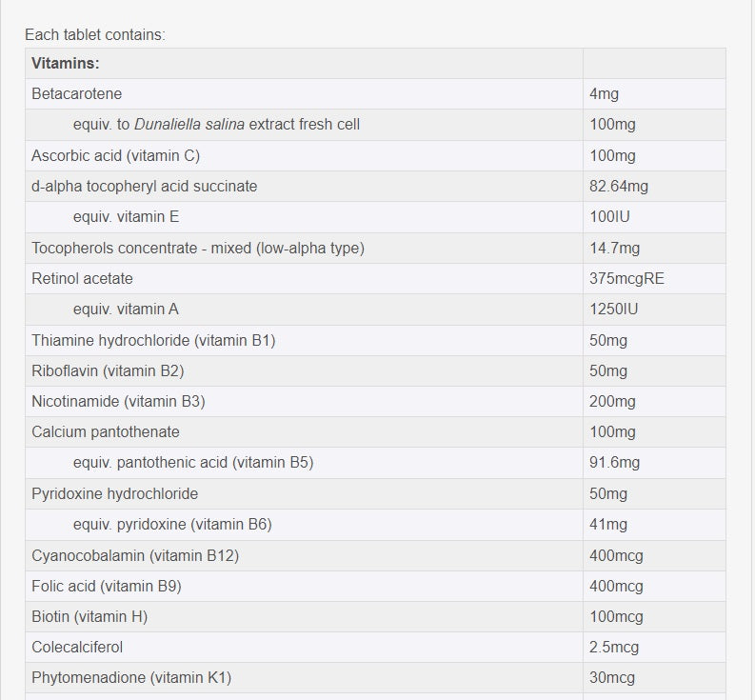This screenshot has height=700, width=755.
Task: Click the 375mcgRE value cell
Action: [x=627, y=279]
